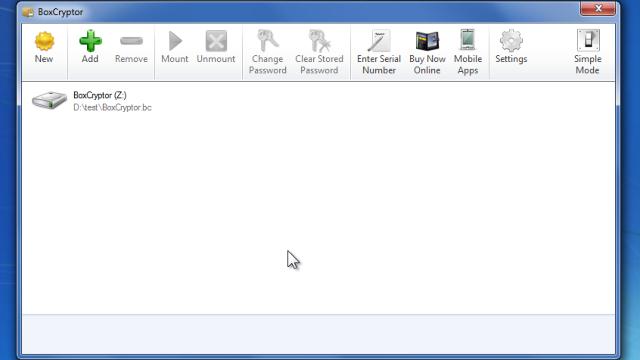640x360 pixels.
Task: Click the Mount play arrow icon
Action: tap(176, 41)
